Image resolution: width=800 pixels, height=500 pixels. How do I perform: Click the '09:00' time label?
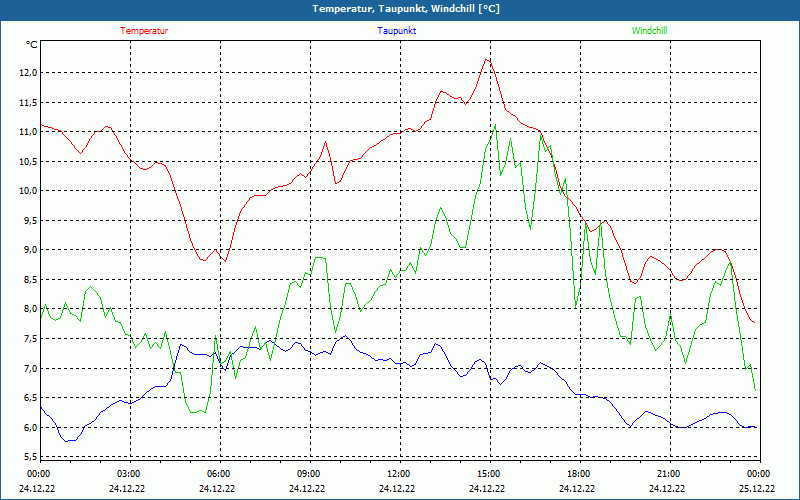click(310, 474)
